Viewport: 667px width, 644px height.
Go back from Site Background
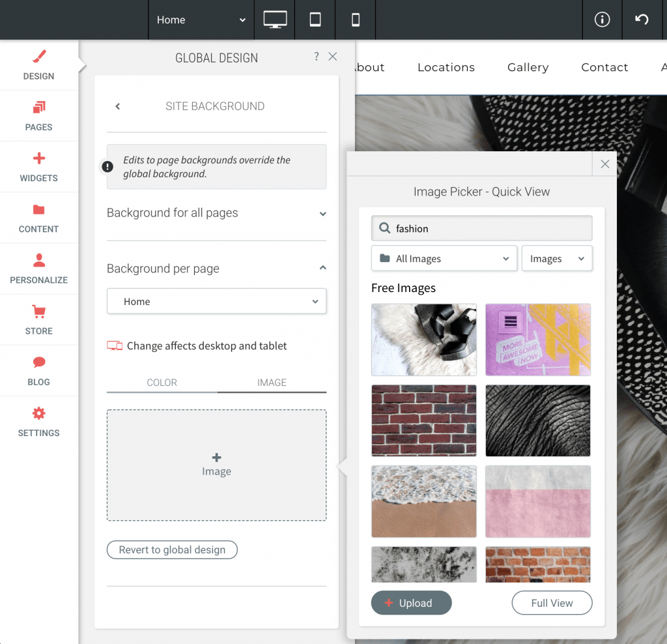[118, 106]
